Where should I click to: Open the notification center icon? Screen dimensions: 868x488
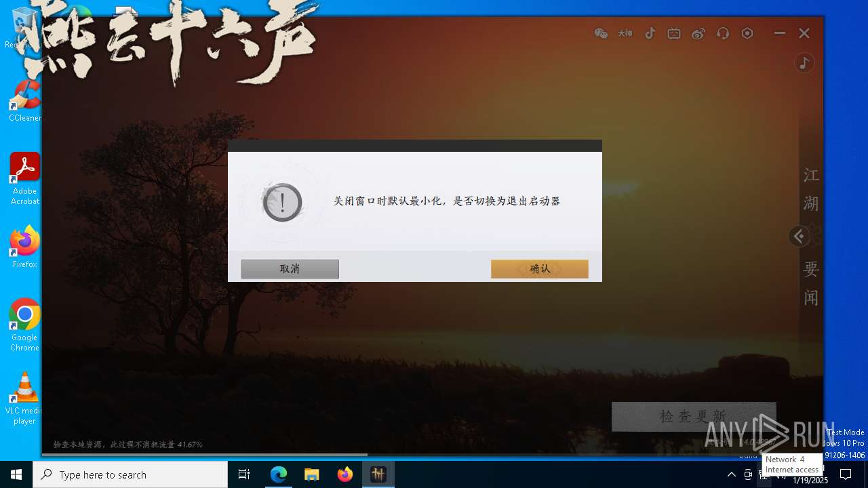(x=846, y=474)
